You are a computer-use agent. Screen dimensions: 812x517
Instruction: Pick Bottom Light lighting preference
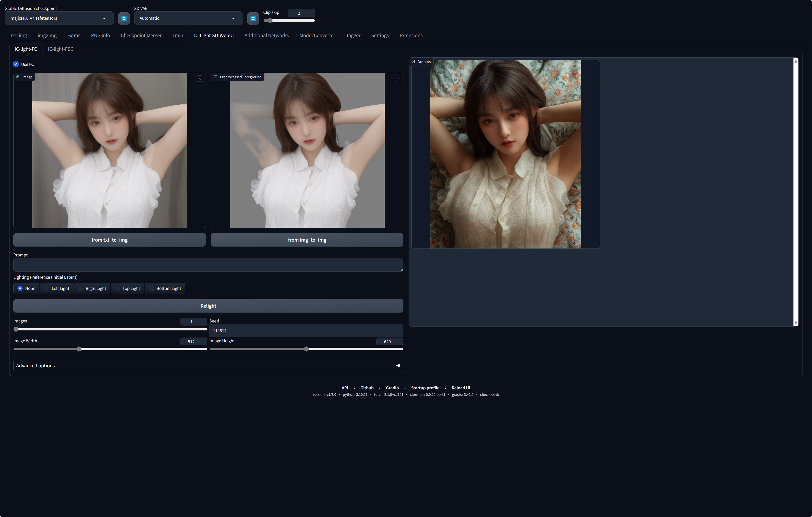[165, 289]
